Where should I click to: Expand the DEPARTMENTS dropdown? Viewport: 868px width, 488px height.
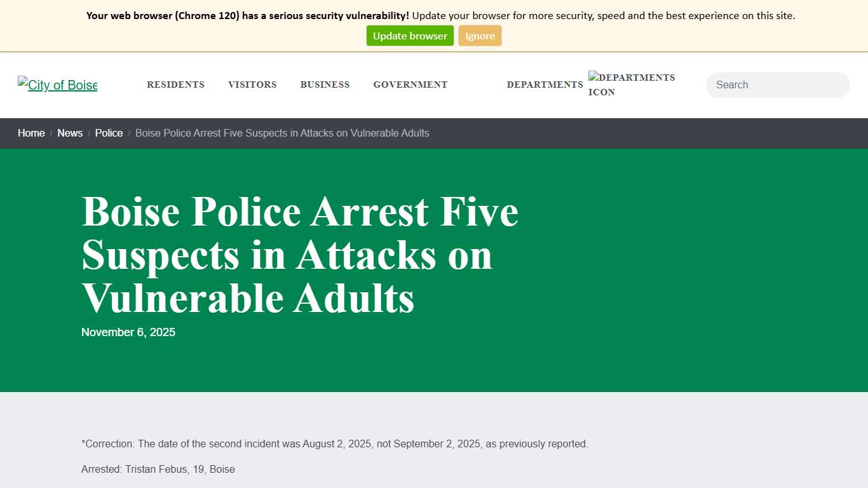[x=545, y=85]
